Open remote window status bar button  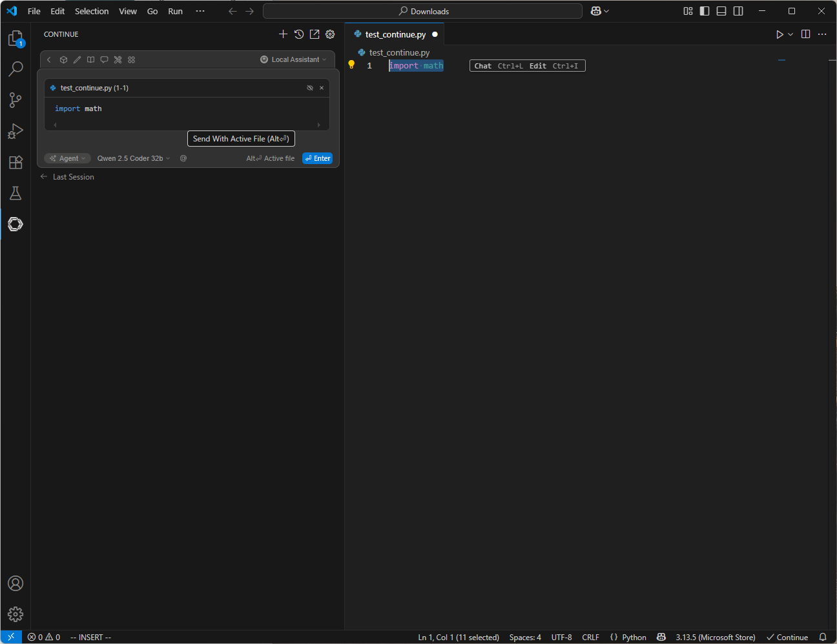coord(11,637)
